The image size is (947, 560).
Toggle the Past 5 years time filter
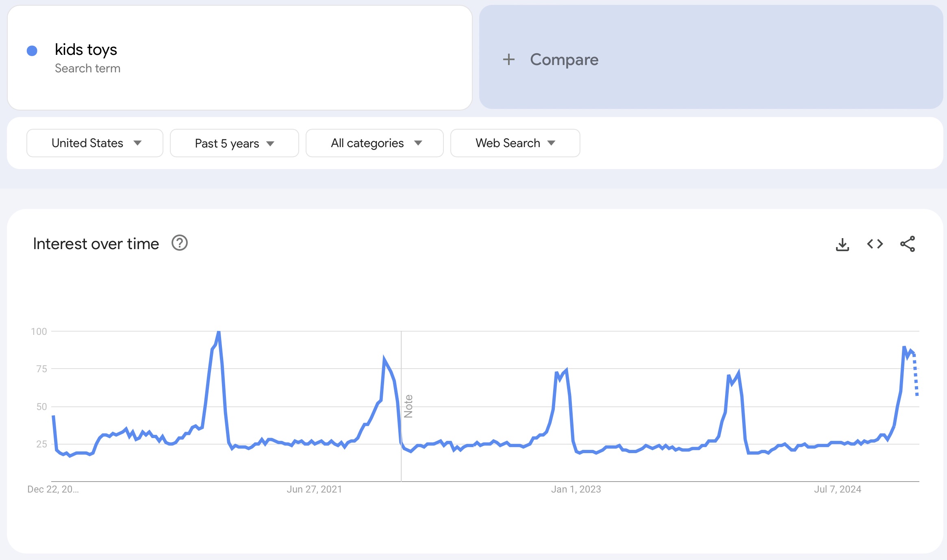[234, 143]
